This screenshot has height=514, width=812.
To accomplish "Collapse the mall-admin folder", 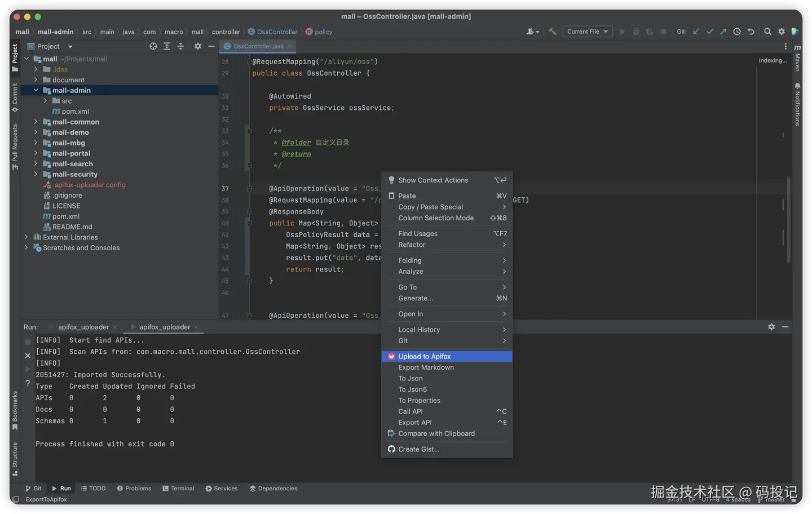I will (x=36, y=90).
